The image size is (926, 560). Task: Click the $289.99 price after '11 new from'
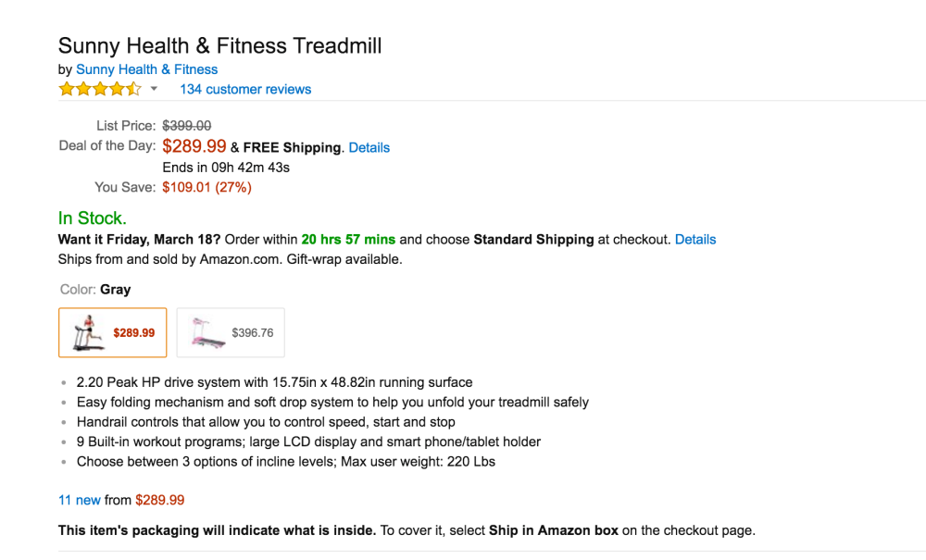pyautogui.click(x=160, y=500)
